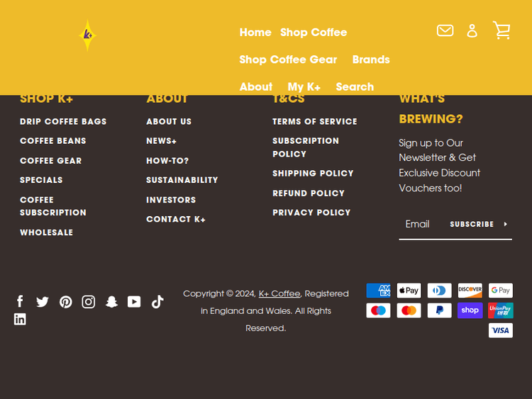This screenshot has height=399, width=532.
Task: Open the Pinterest social icon
Action: (x=65, y=302)
